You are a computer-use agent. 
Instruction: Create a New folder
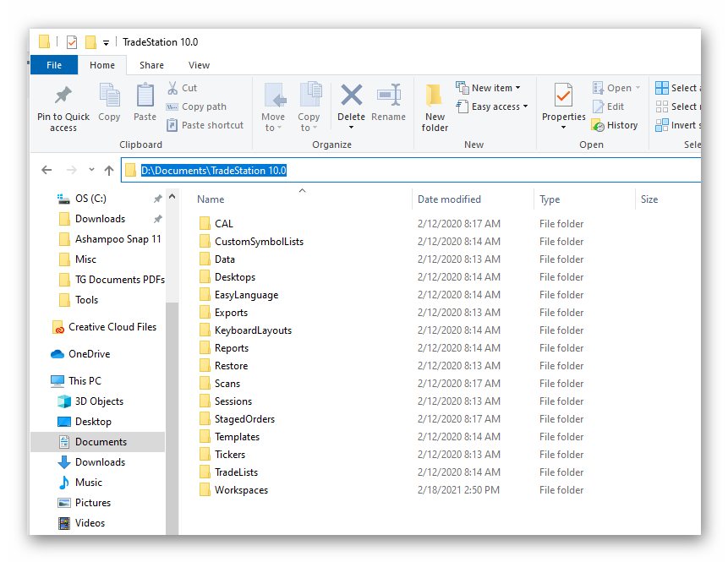435,107
